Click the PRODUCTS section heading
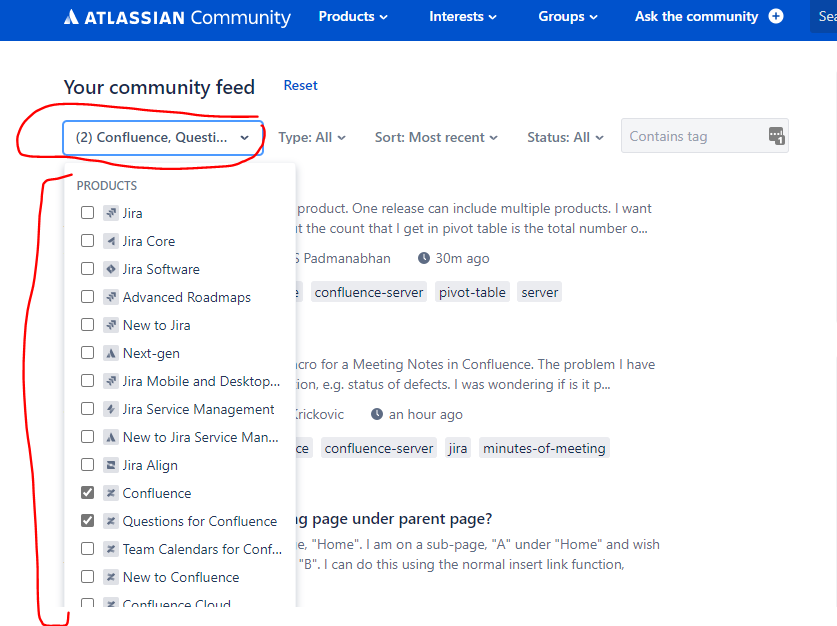 coord(107,186)
